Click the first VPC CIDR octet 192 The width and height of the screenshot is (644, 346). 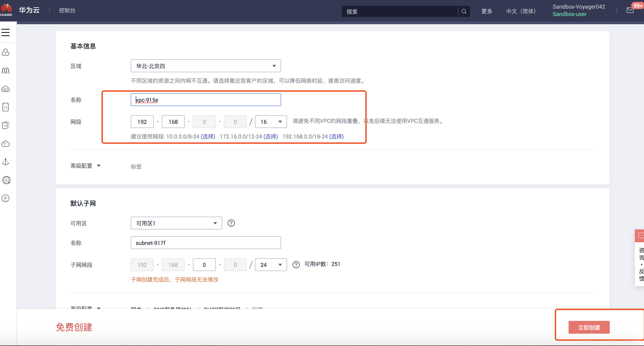(142, 122)
